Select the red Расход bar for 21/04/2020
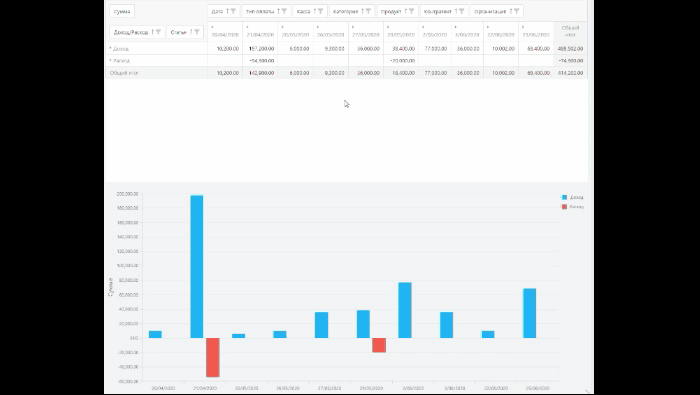 click(x=212, y=358)
